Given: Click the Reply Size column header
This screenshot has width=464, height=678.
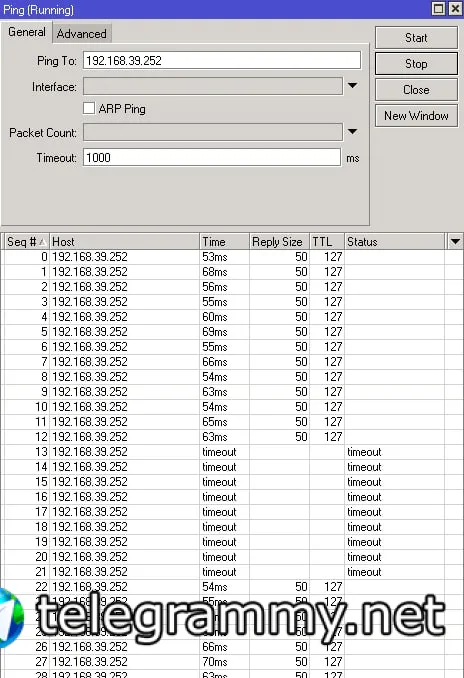Looking at the screenshot, I should click(279, 241).
